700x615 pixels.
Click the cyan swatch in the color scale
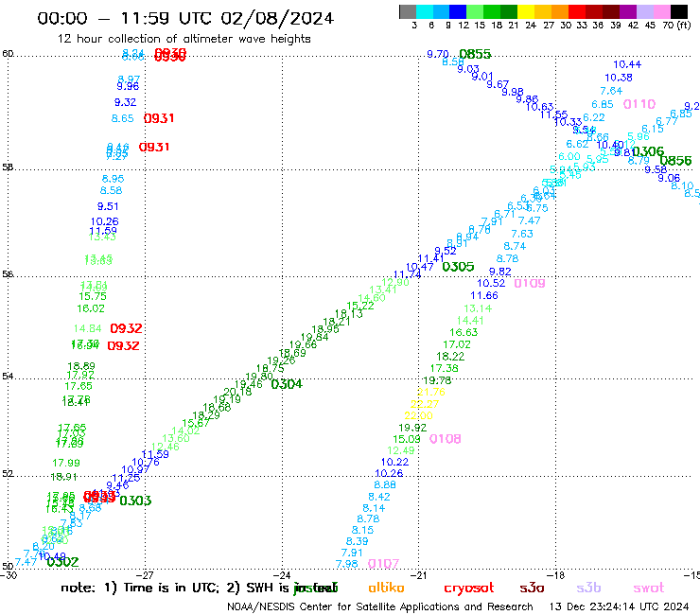pyautogui.click(x=425, y=11)
